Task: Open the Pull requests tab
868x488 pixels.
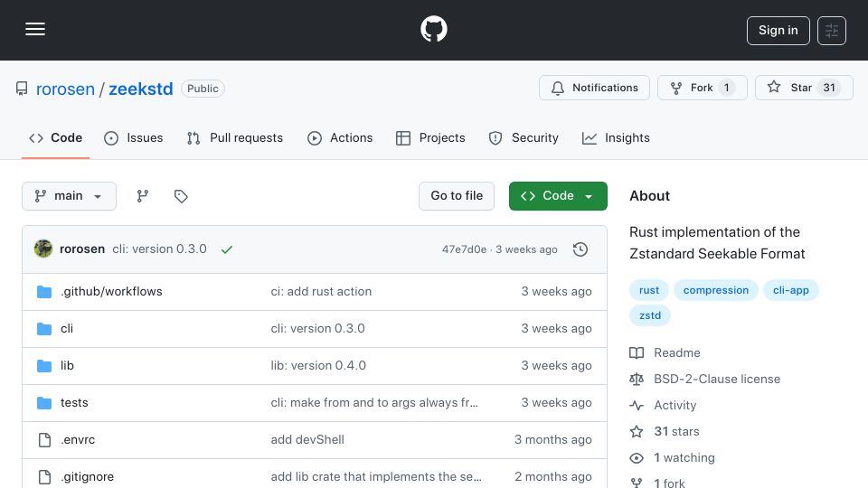Action: (x=235, y=137)
